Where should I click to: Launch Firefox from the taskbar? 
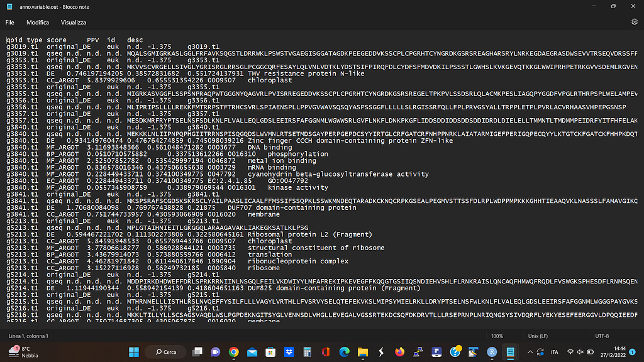pyautogui.click(x=399, y=352)
